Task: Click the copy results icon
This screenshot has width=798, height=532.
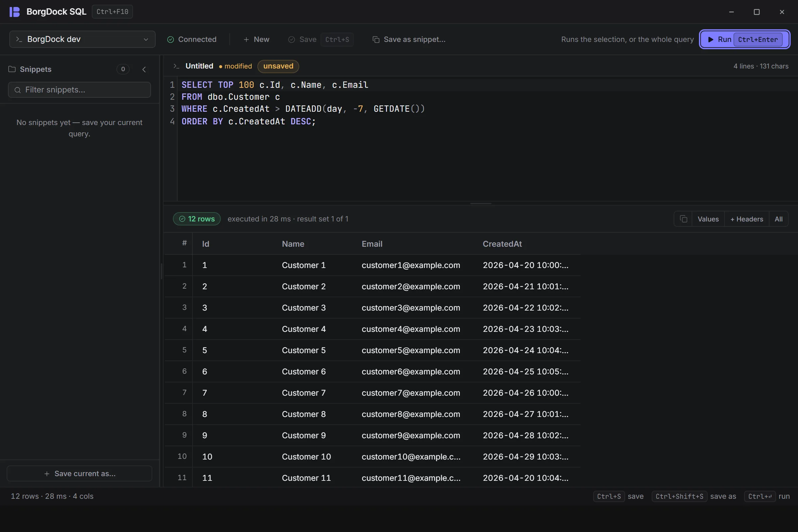Action: pyautogui.click(x=683, y=219)
